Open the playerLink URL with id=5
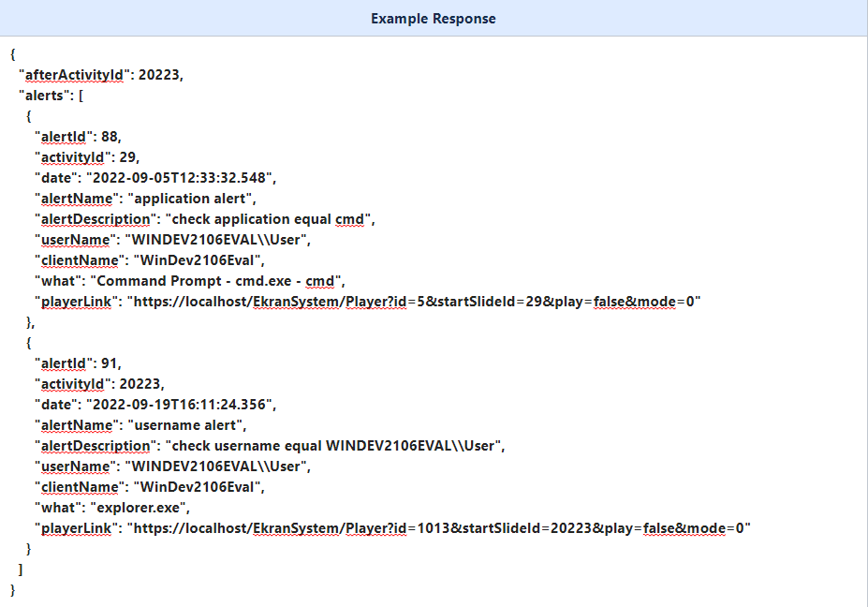Image resolution: width=868 pixels, height=607 pixels. 414,301
